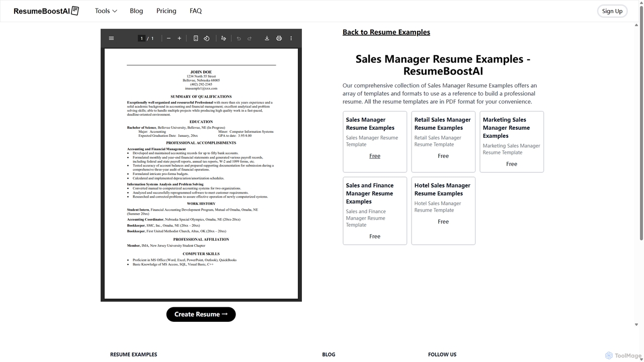Open Sales and Finance Manager Resume card

tap(375, 211)
